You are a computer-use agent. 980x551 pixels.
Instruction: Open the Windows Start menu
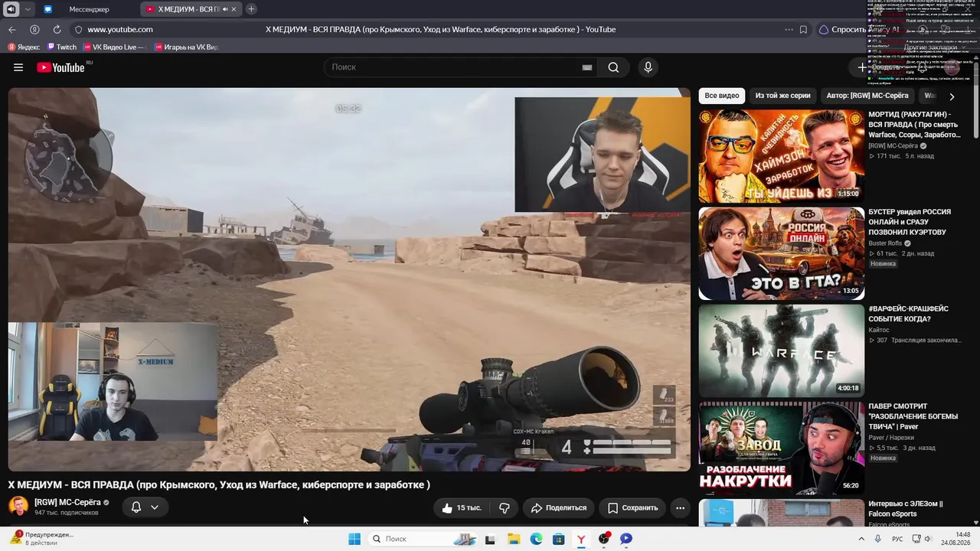point(354,539)
